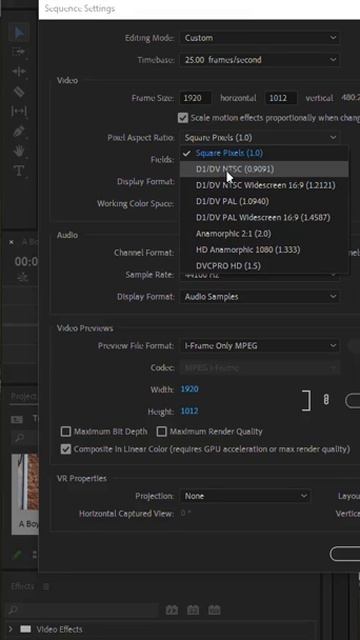
Task: Click the chain link icon beside Width and Height
Action: (x=326, y=400)
